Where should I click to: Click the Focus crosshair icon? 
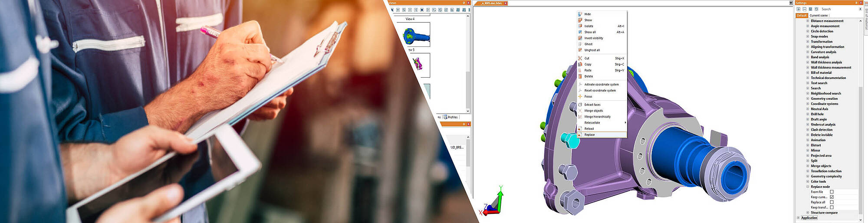[580, 96]
